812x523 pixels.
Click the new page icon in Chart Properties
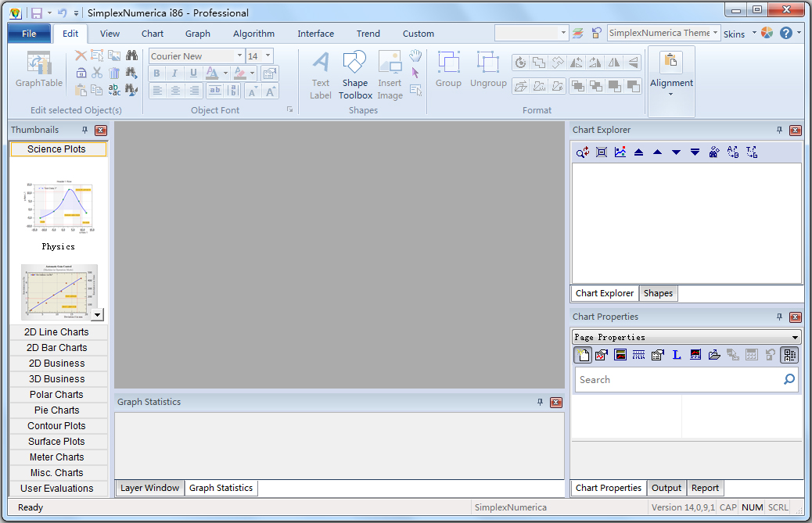click(x=583, y=355)
